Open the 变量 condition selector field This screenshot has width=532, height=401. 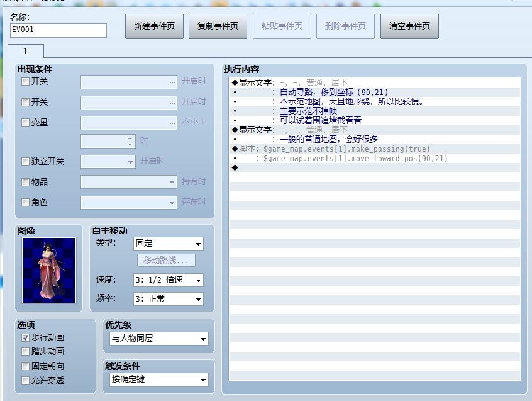coord(129,123)
